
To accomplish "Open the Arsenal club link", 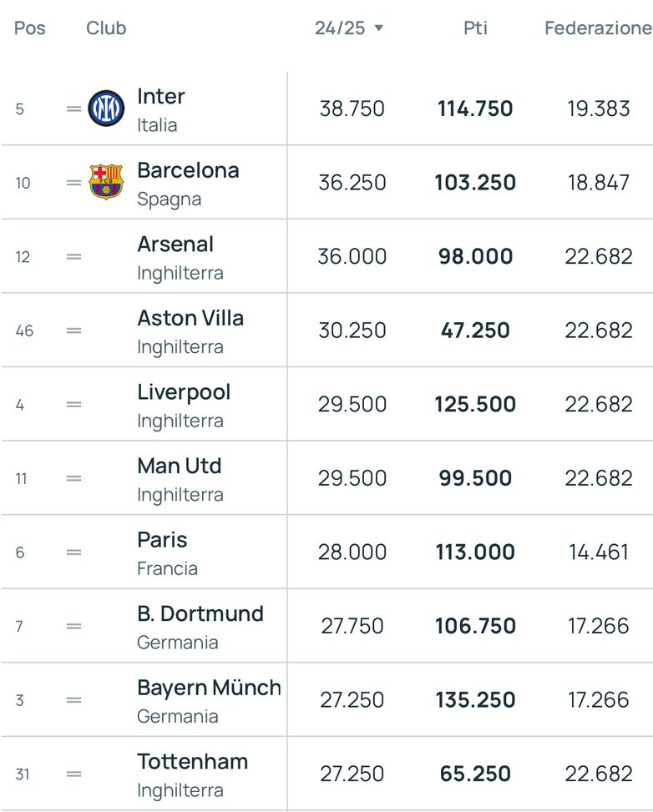I will 175,245.
